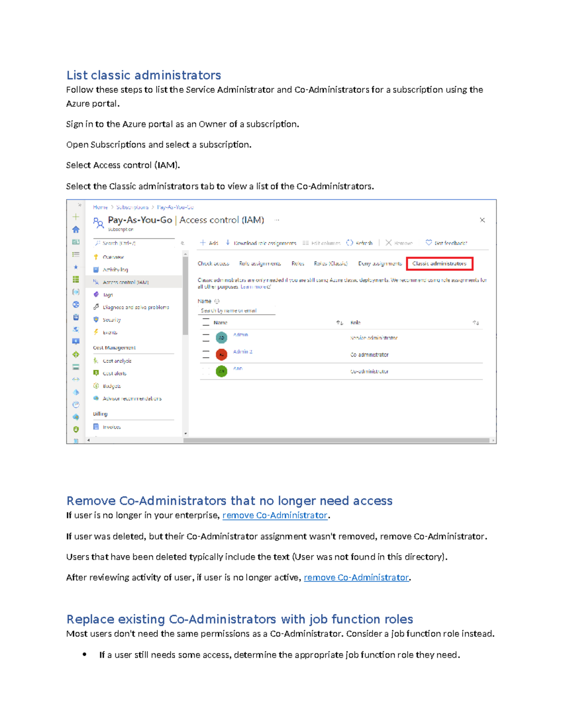Image resolution: width=563 pixels, height=728 pixels.
Task: Click the Search (Ctrl+/) menu box
Action: coord(134,243)
